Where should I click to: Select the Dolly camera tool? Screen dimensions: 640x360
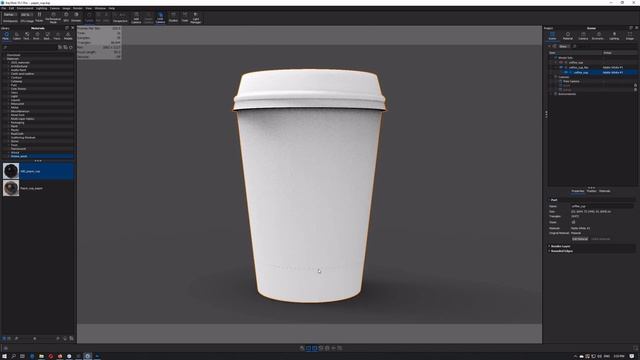coord(106,17)
